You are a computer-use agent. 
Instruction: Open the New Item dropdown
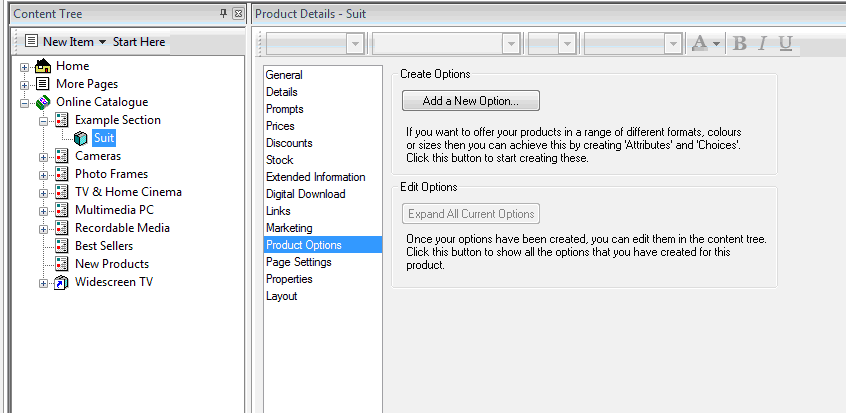pos(101,42)
